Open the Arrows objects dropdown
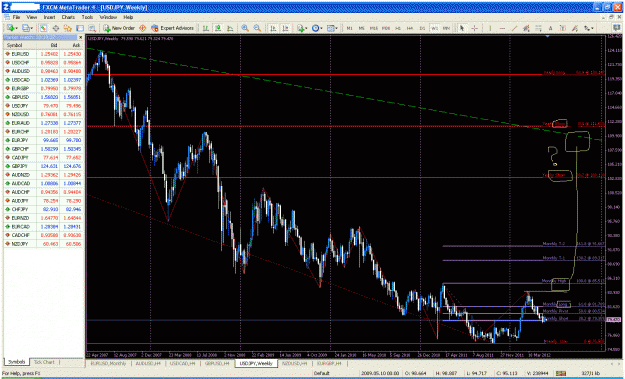 588,28
